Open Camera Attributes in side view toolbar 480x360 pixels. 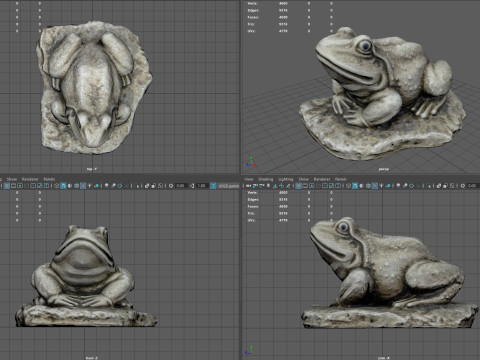pos(261,186)
